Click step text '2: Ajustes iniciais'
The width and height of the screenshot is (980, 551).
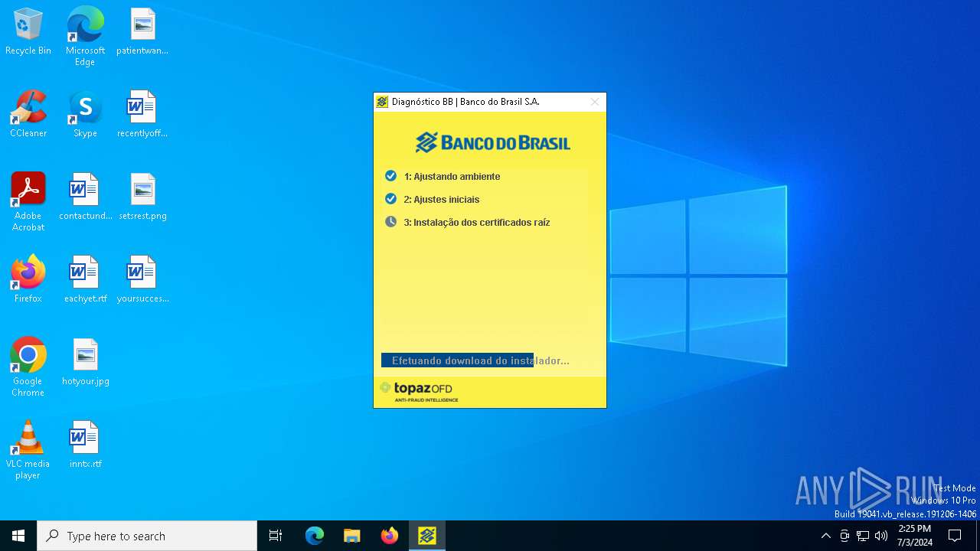[x=442, y=200]
